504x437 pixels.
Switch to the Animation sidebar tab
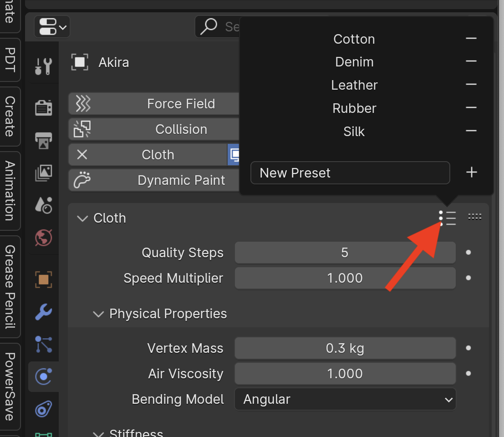pyautogui.click(x=10, y=191)
